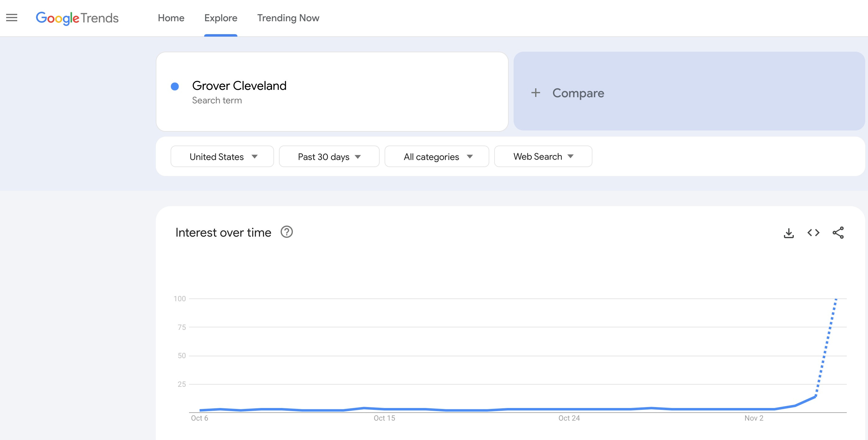Click the Oct 24 axis label

(x=569, y=418)
